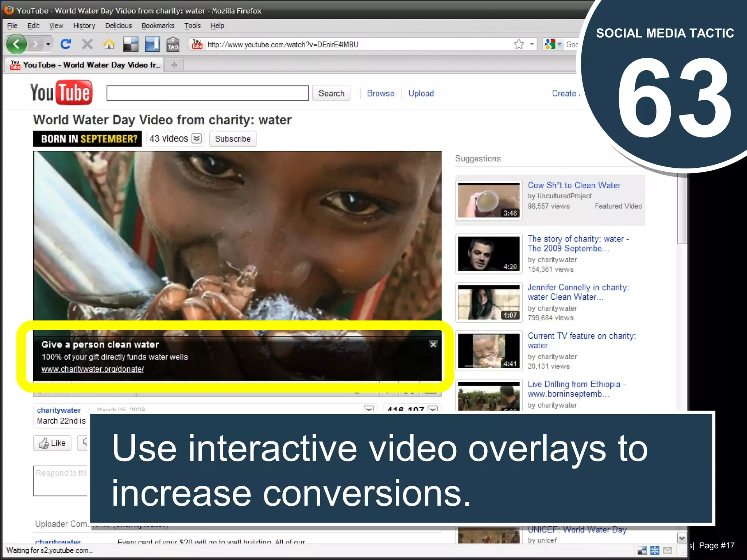Viewport: 747px width, 560px height.
Task: Open www.charitywater.org/donate/ overlay link
Action: (93, 369)
